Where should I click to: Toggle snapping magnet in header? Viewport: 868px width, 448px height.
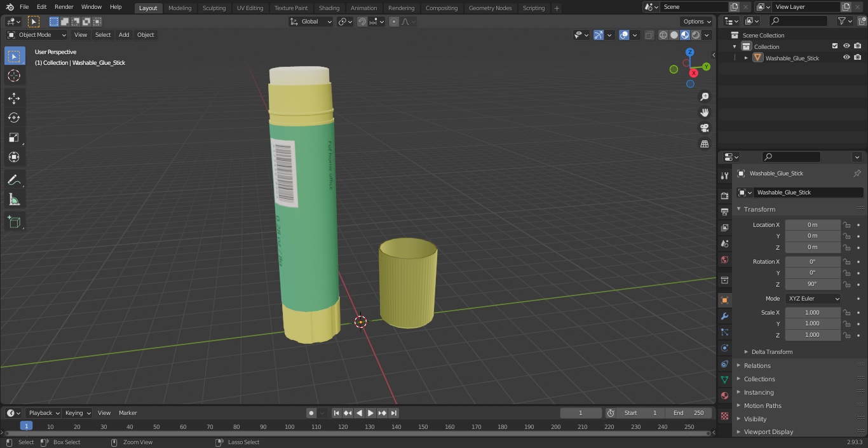[362, 22]
